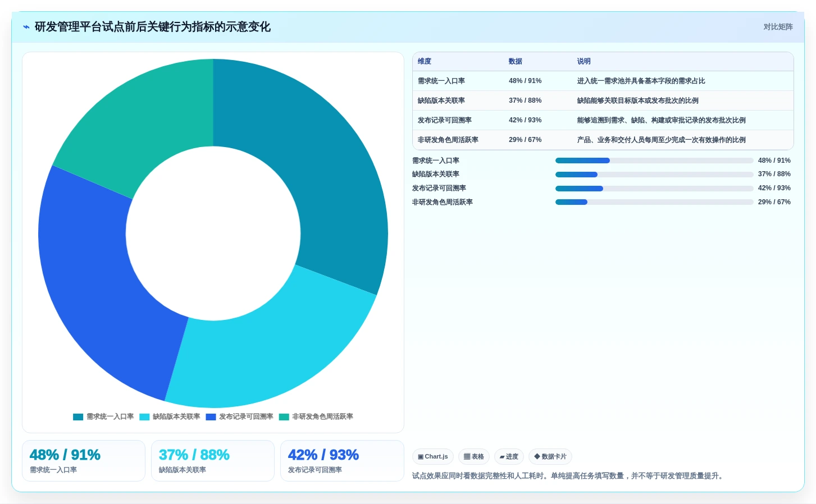This screenshot has height=504, width=816.
Task: Select the 42% / 93% stat card
Action: pyautogui.click(x=342, y=461)
